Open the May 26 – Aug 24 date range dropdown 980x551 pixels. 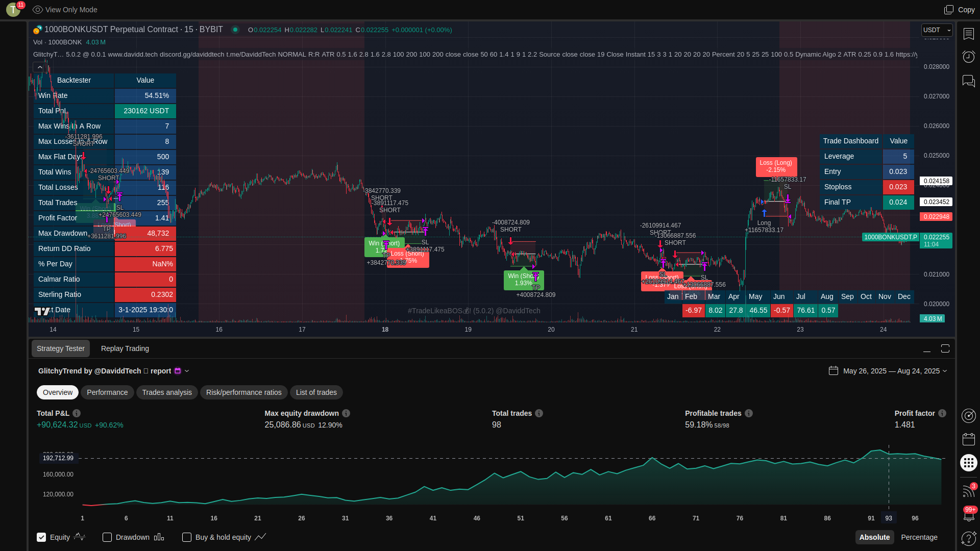click(895, 371)
